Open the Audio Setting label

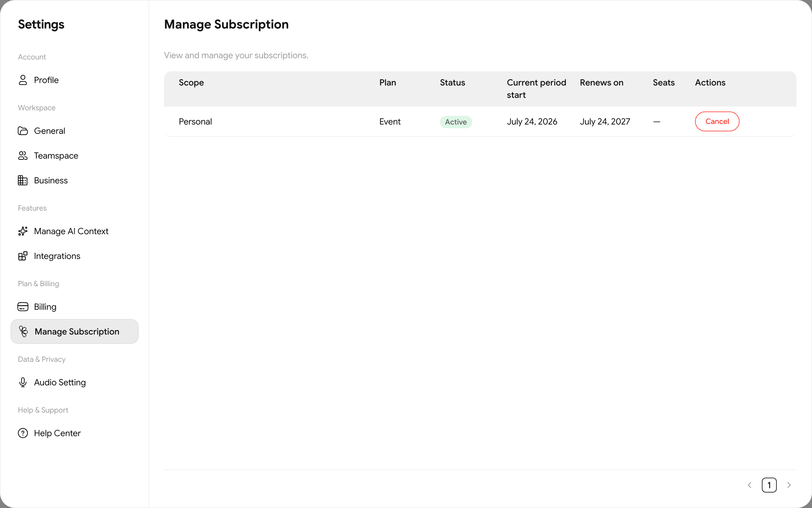[60, 382]
